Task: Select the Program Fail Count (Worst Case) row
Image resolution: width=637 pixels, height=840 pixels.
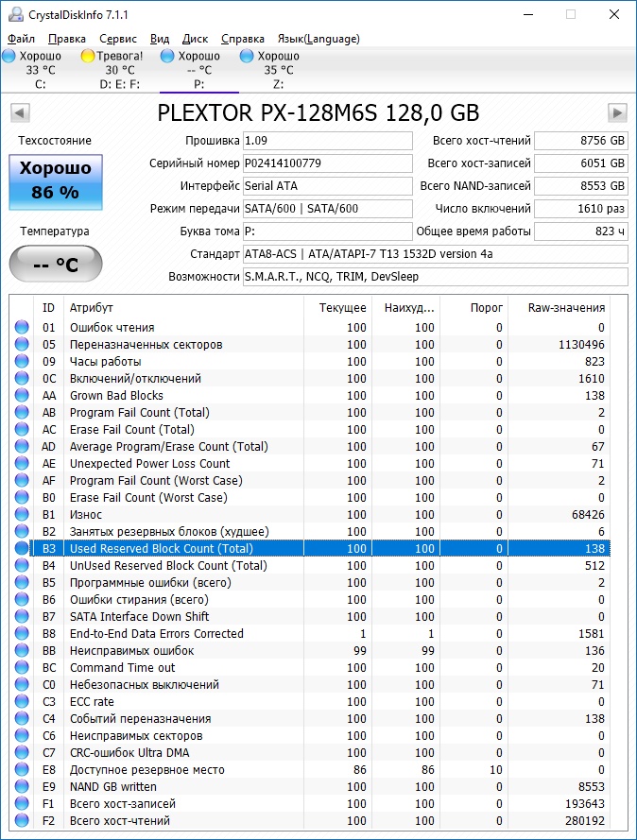Action: pyautogui.click(x=311, y=481)
